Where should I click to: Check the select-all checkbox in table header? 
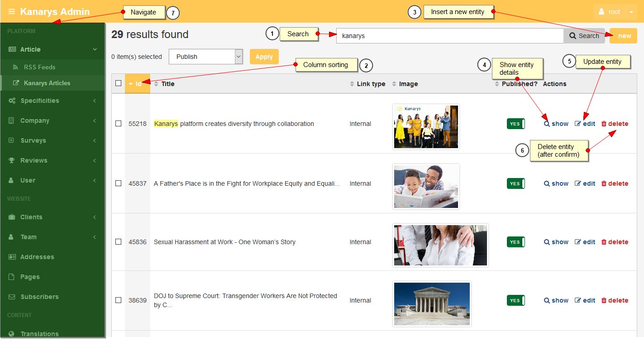click(119, 83)
